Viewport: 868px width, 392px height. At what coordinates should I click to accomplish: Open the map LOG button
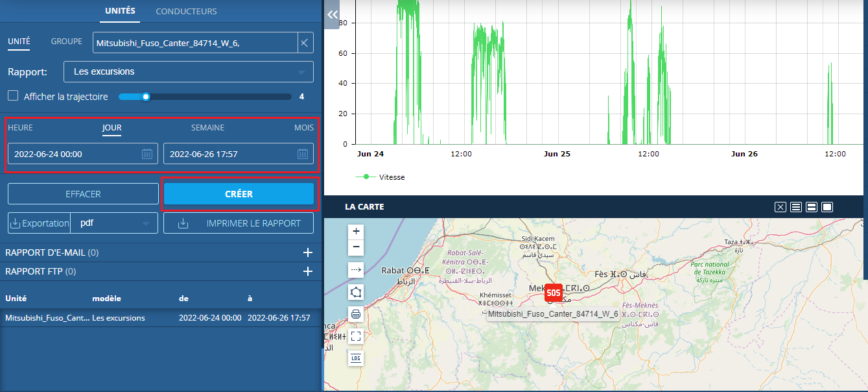[356, 358]
